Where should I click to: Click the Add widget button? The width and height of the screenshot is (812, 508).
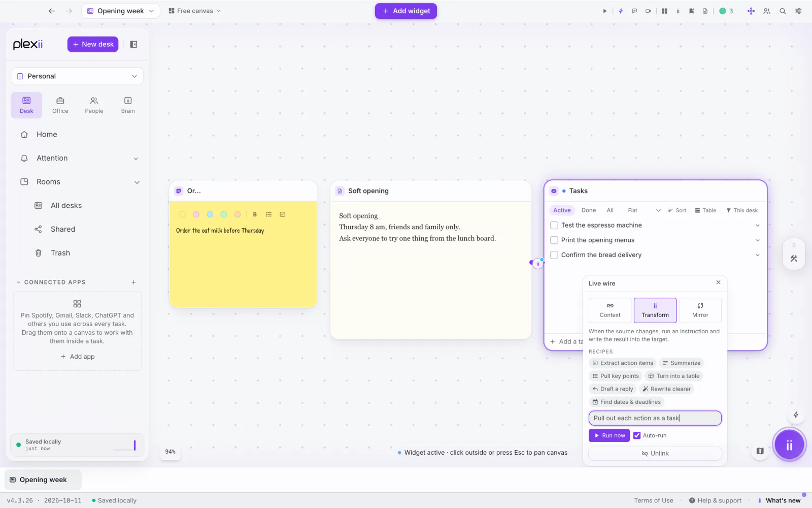[406, 11]
